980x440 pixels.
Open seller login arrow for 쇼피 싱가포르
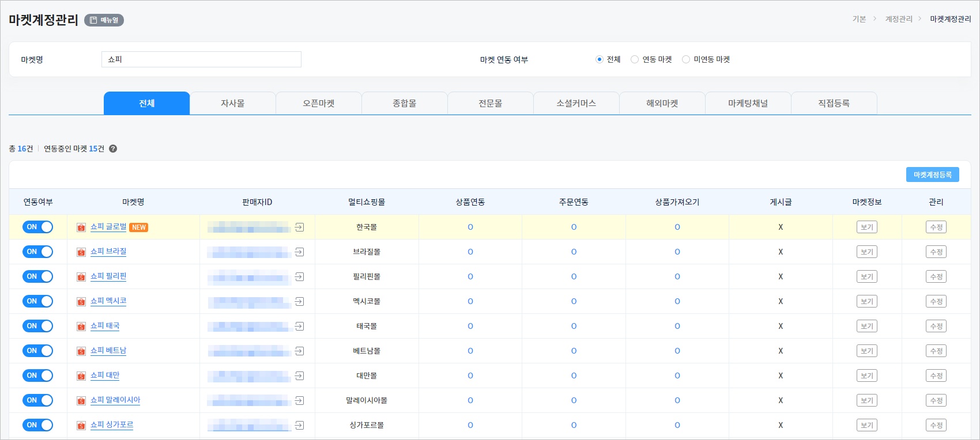[299, 426]
